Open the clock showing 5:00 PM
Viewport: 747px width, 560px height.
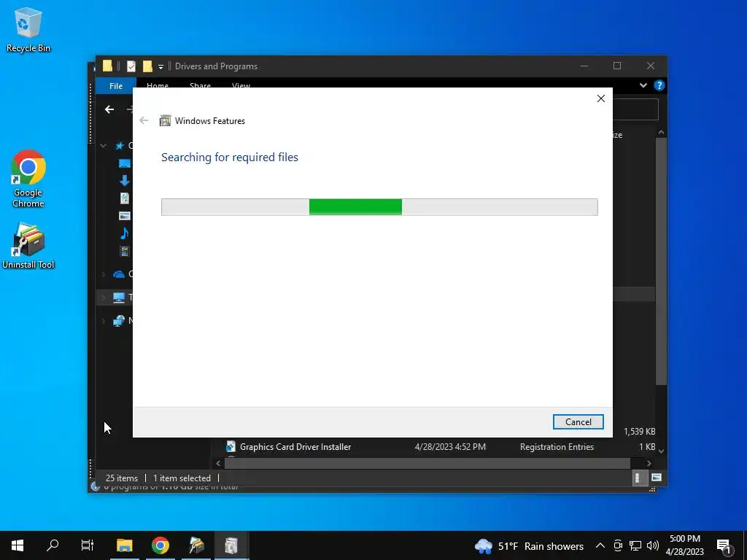(684, 545)
